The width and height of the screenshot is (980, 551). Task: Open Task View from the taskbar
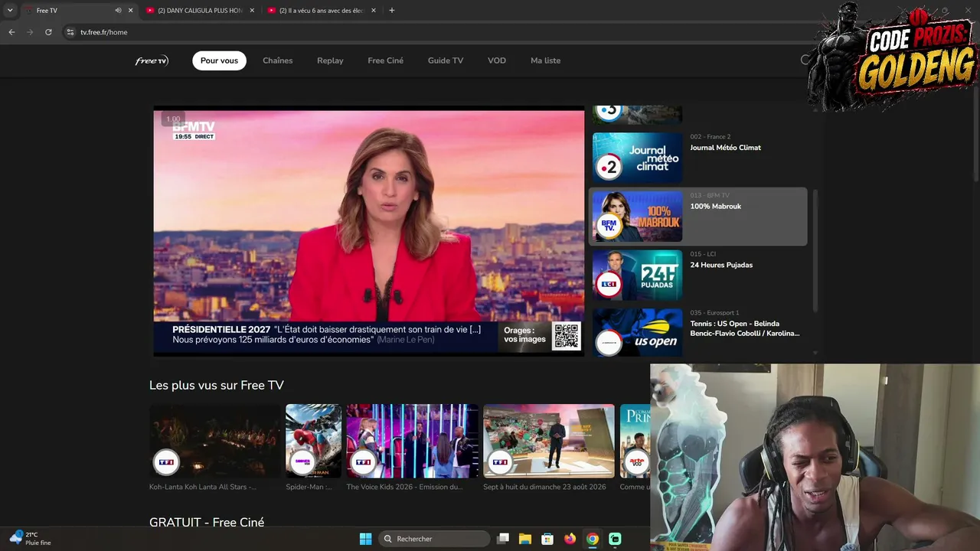[503, 539]
